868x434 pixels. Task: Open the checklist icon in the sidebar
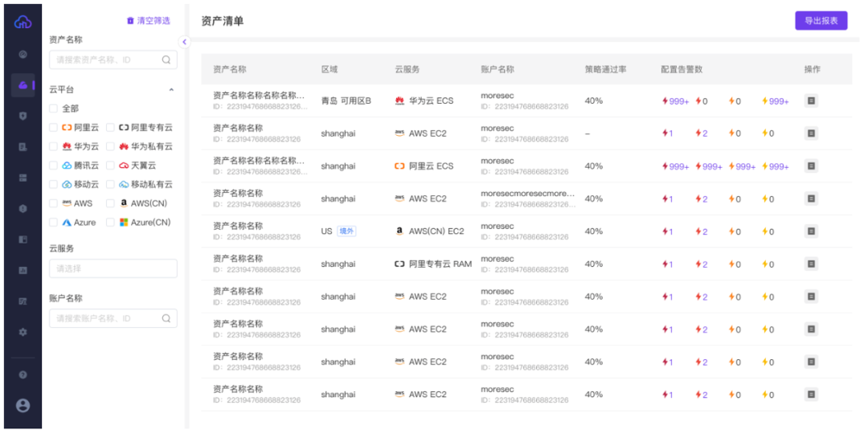23,301
